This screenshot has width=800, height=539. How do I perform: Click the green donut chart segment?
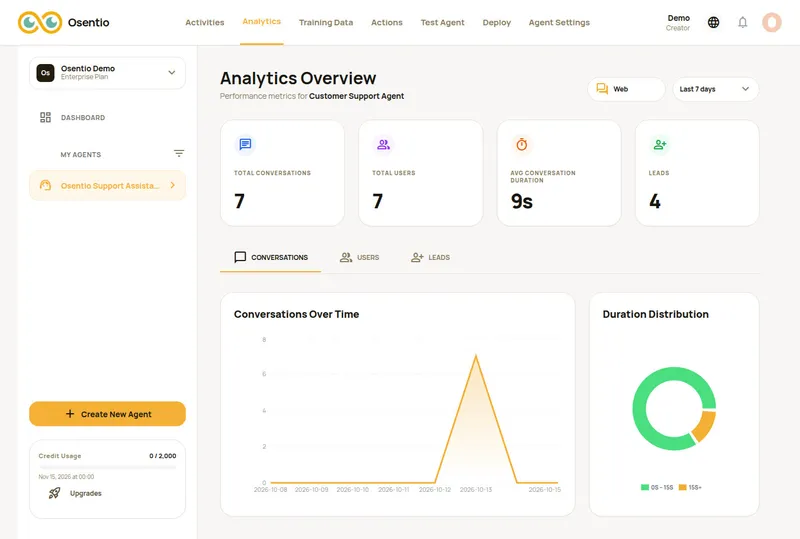[641, 408]
